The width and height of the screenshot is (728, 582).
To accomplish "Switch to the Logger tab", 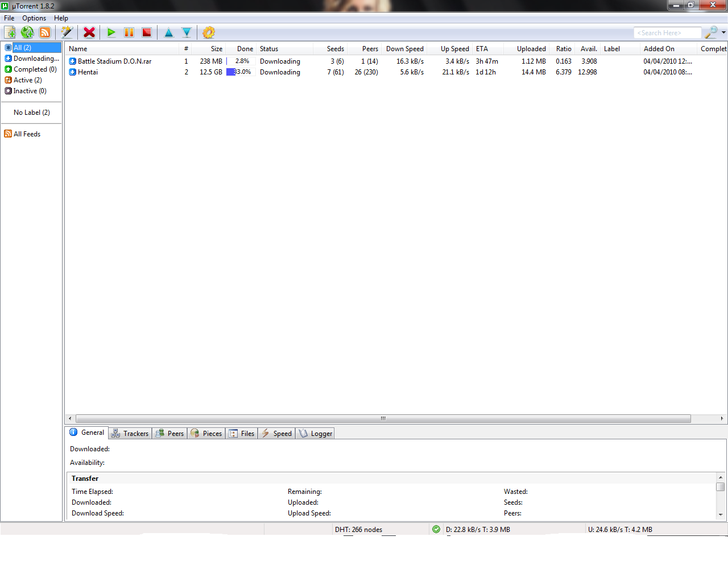I will (x=315, y=434).
